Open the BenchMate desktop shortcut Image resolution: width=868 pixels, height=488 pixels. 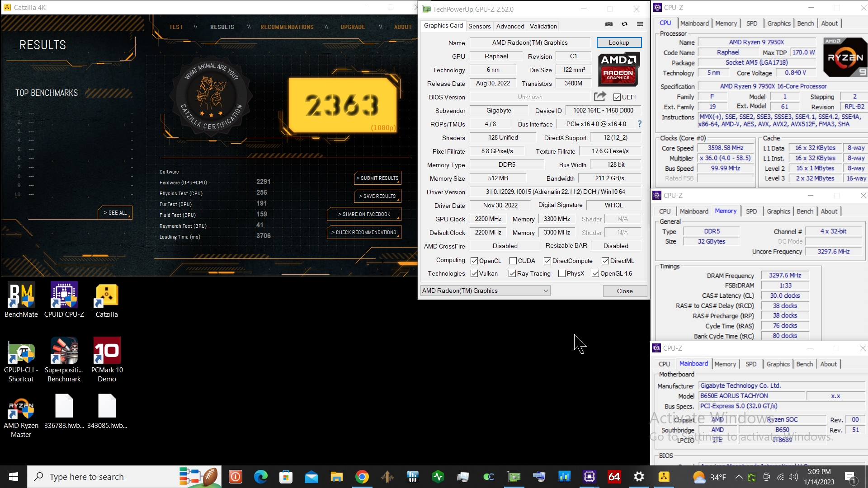tap(21, 300)
